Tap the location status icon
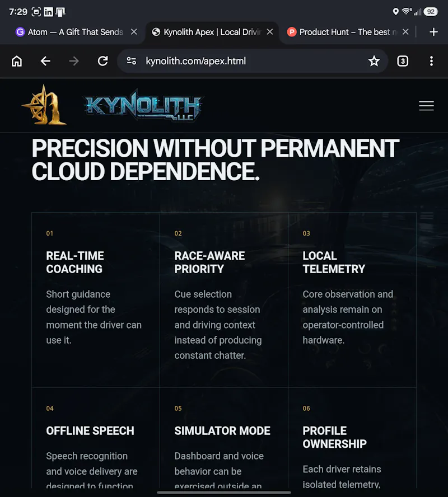Viewport: 448px width, 497px height. pos(395,12)
